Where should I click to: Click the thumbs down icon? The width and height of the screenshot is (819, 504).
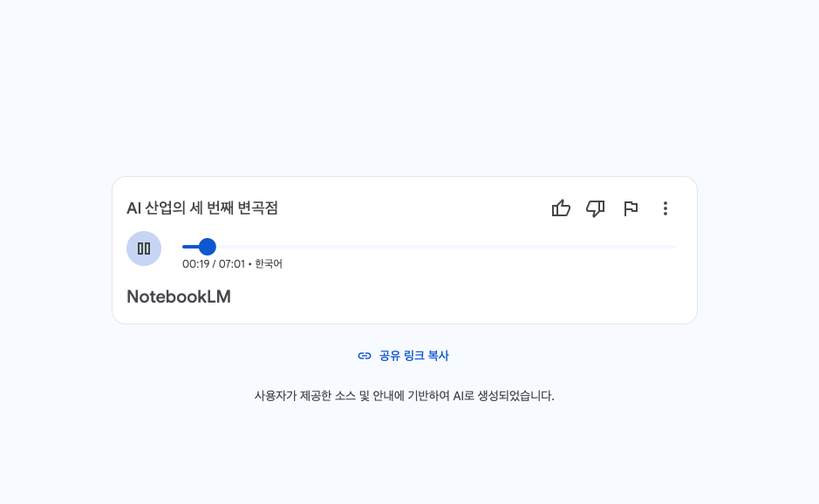596,208
